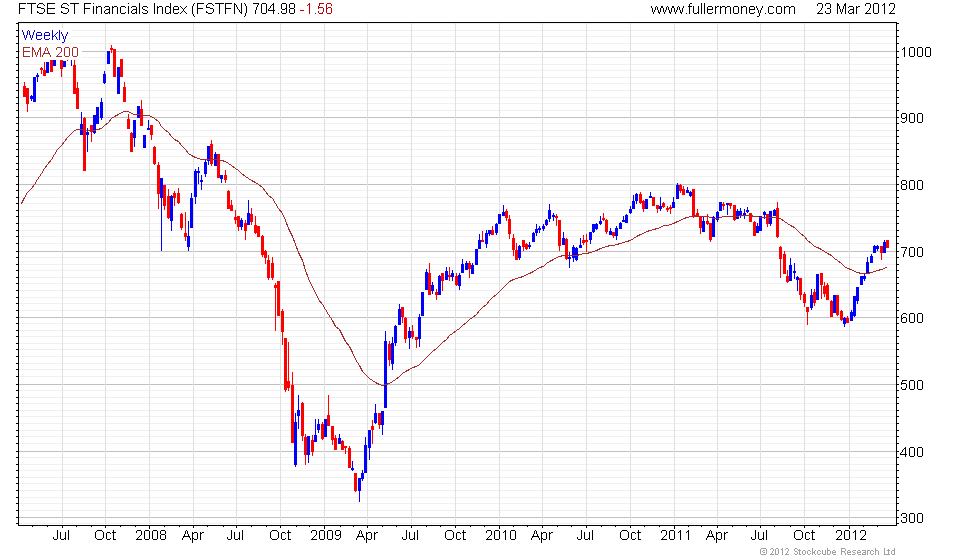Click the 'Weekly' timeframe label

click(44, 36)
